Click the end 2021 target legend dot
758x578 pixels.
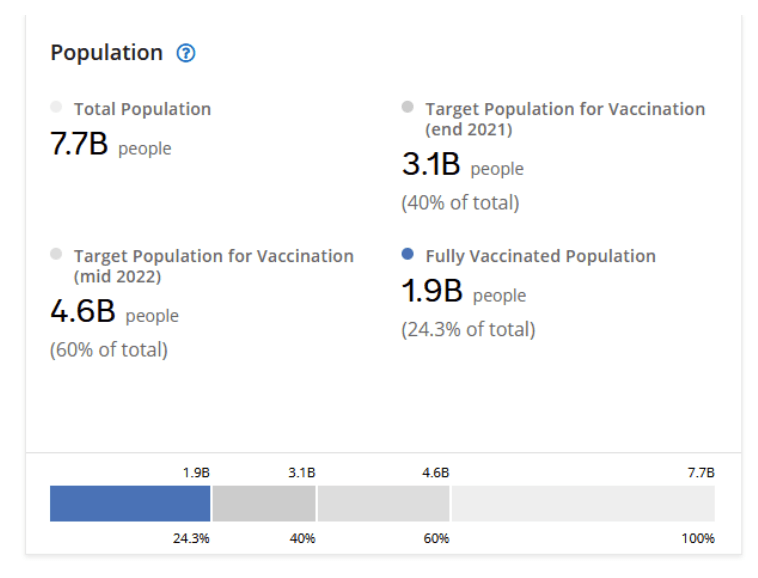(x=407, y=107)
